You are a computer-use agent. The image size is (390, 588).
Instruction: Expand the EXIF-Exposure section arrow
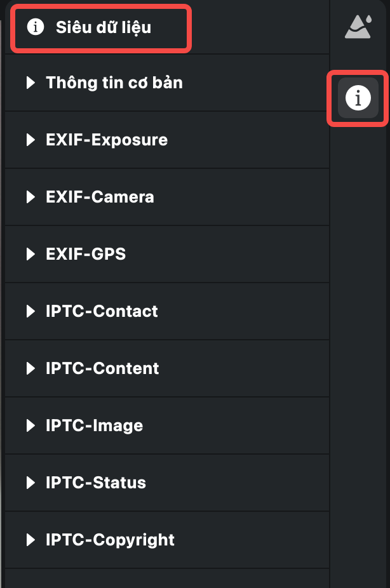30,140
